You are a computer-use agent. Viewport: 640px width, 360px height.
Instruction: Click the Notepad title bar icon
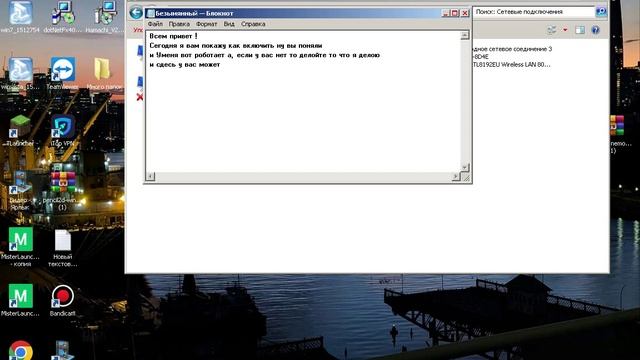click(x=151, y=13)
